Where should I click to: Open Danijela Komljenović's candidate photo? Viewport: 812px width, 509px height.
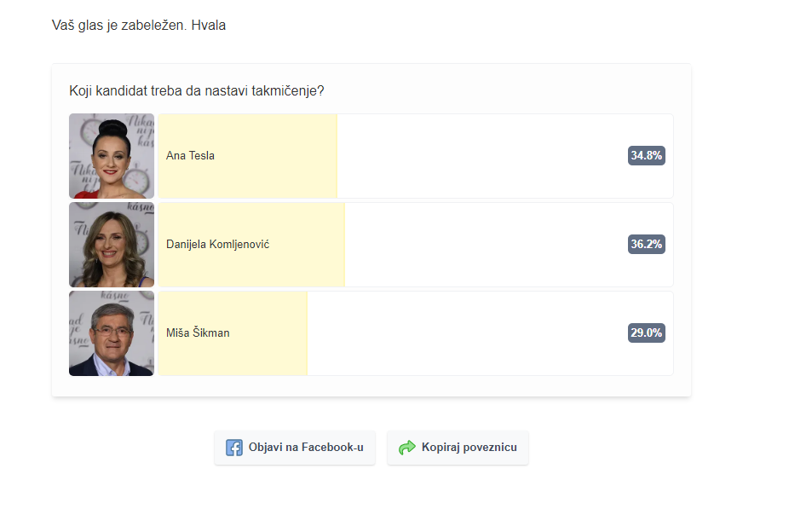[112, 245]
